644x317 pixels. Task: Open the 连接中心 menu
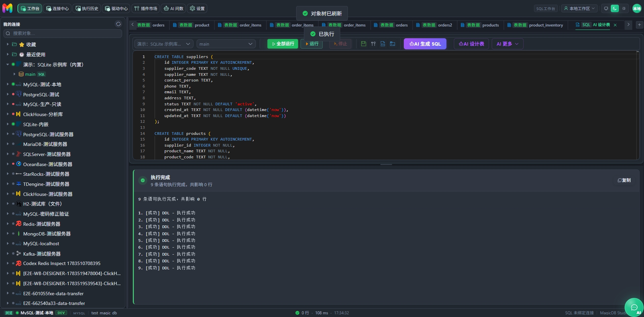(x=57, y=8)
